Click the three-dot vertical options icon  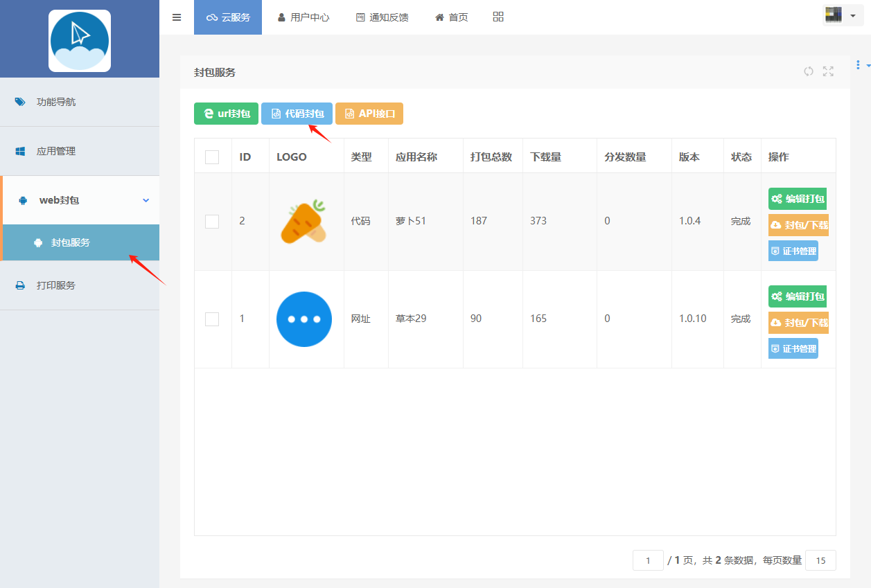tap(858, 65)
